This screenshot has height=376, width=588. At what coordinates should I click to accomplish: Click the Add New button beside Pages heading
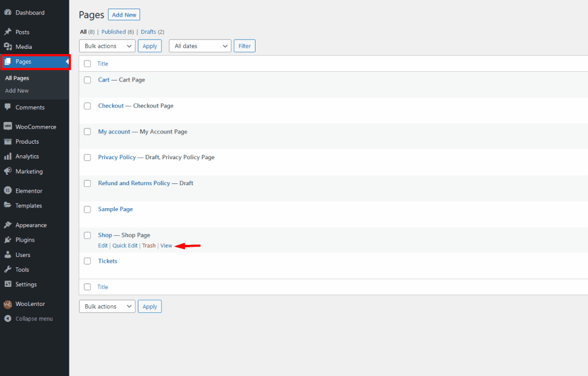coord(123,15)
